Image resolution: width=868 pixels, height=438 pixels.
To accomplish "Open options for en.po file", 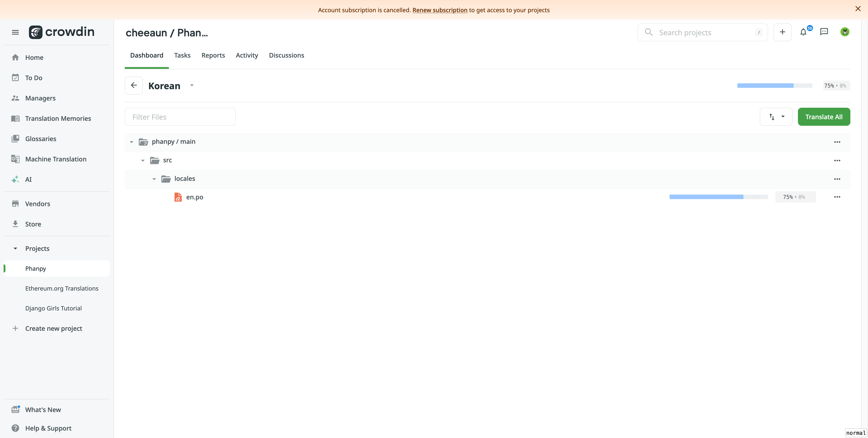I will click(x=837, y=197).
